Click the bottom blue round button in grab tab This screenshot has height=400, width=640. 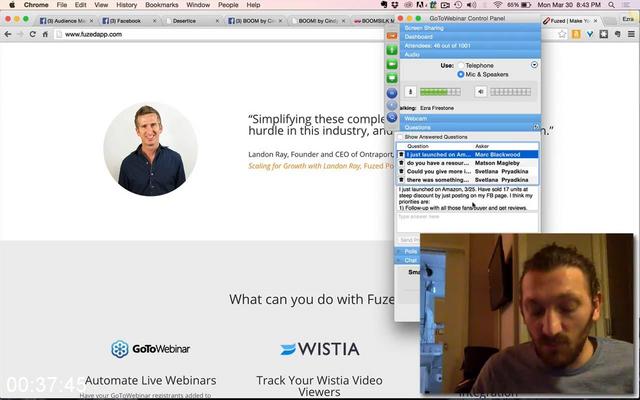(392, 118)
